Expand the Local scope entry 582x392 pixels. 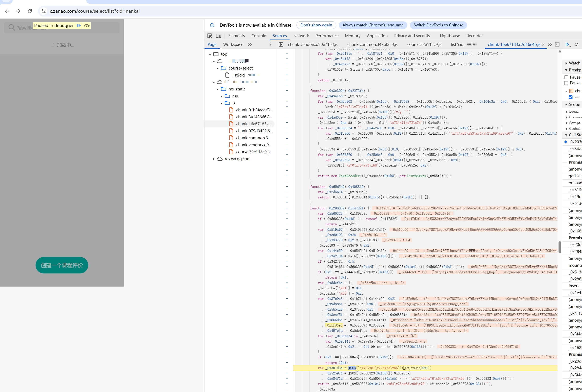pyautogui.click(x=567, y=112)
